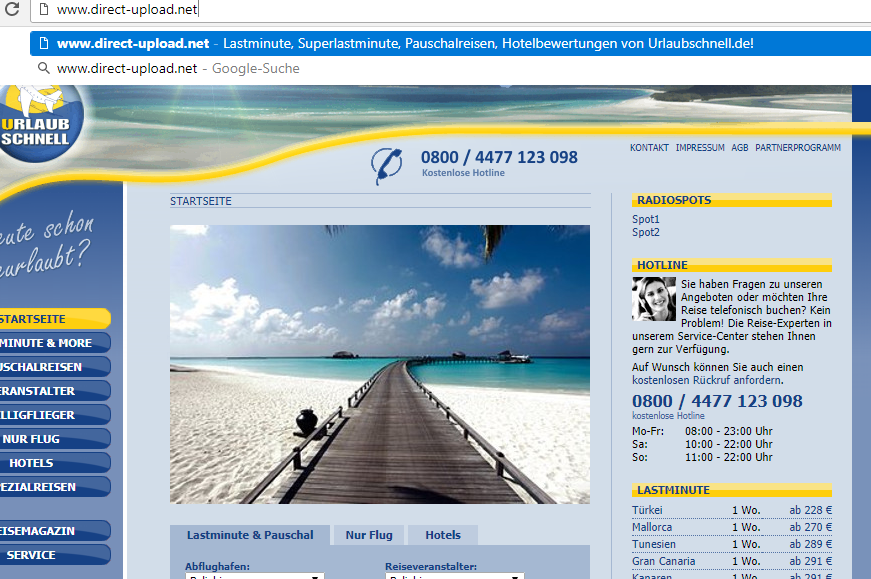Open the Lastminute & Pauschal tab

tap(250, 535)
